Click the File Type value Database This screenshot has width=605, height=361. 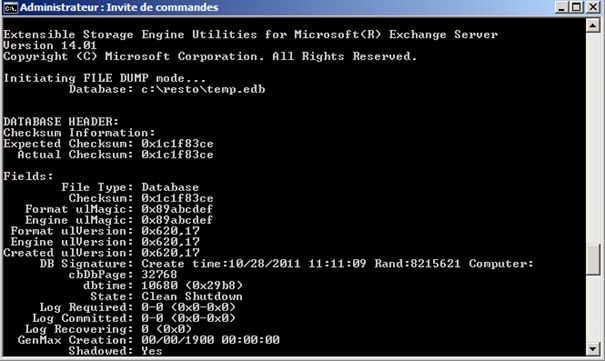(170, 187)
